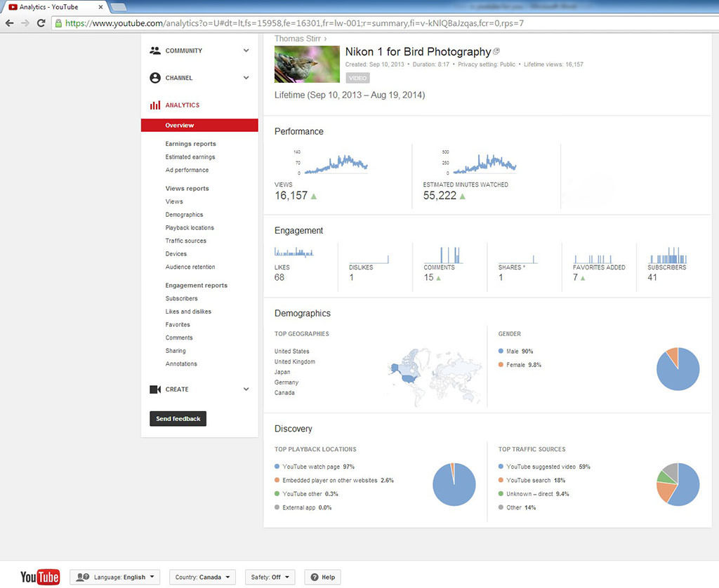Click the browser reload icon

pos(41,23)
